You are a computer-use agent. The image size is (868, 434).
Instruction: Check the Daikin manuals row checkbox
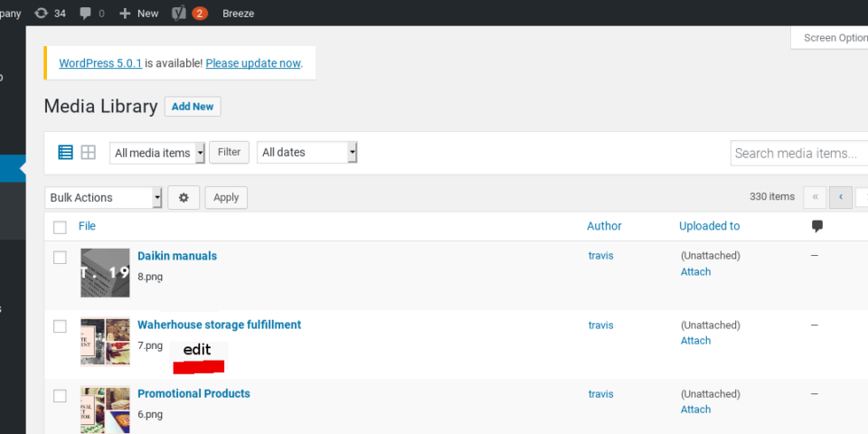pyautogui.click(x=60, y=258)
